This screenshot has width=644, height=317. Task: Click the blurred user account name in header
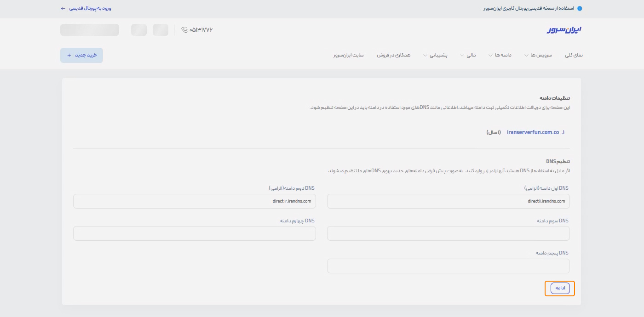(90, 30)
